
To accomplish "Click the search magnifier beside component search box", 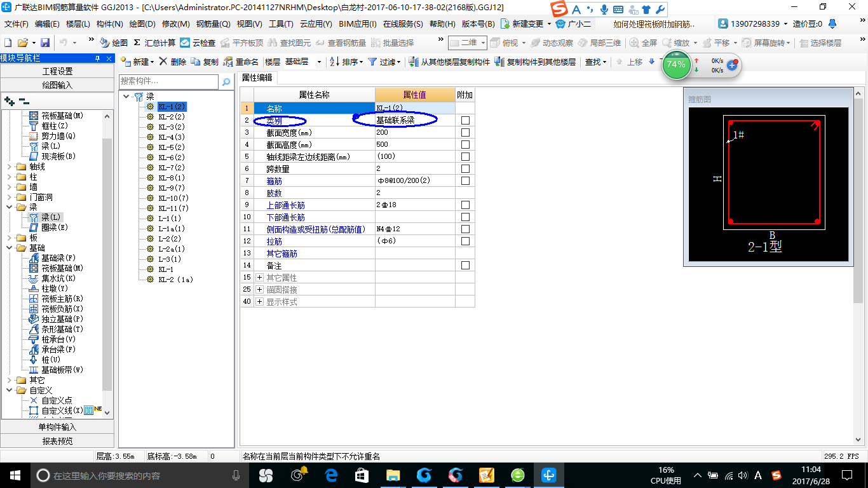I will pos(226,82).
